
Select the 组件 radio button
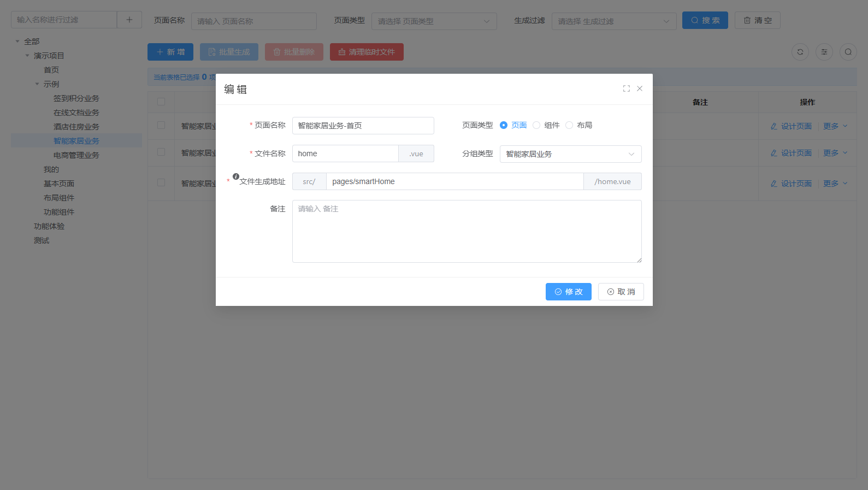[x=536, y=125]
